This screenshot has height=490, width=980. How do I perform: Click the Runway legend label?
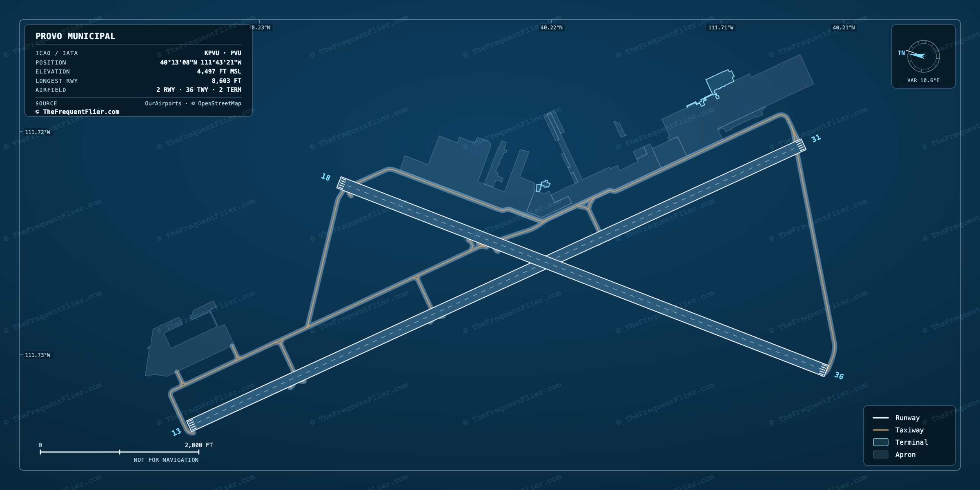click(x=907, y=418)
